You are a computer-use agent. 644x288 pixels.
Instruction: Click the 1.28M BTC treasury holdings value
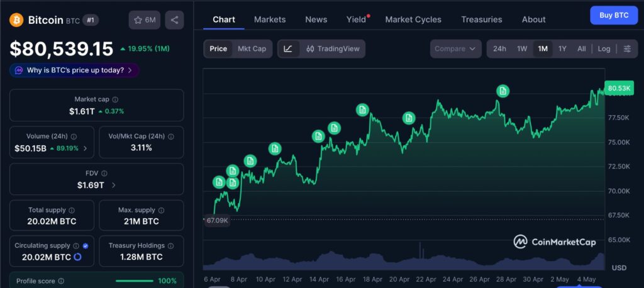pyautogui.click(x=142, y=257)
